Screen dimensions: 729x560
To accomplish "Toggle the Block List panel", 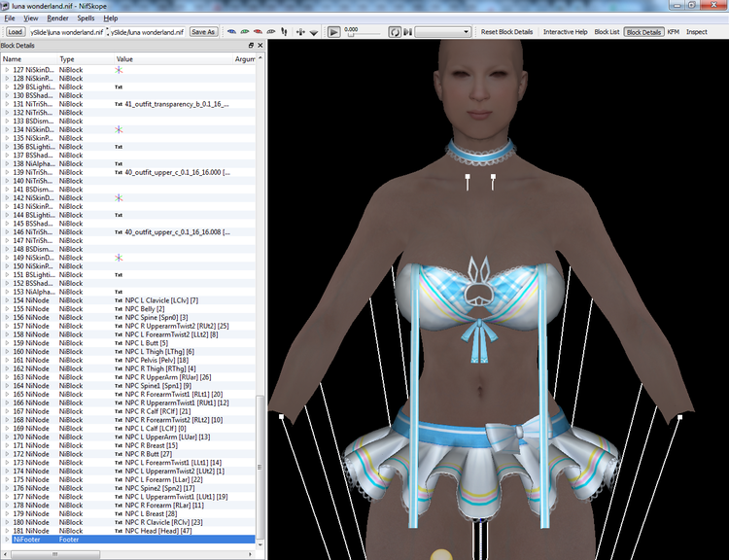I will 607,32.
